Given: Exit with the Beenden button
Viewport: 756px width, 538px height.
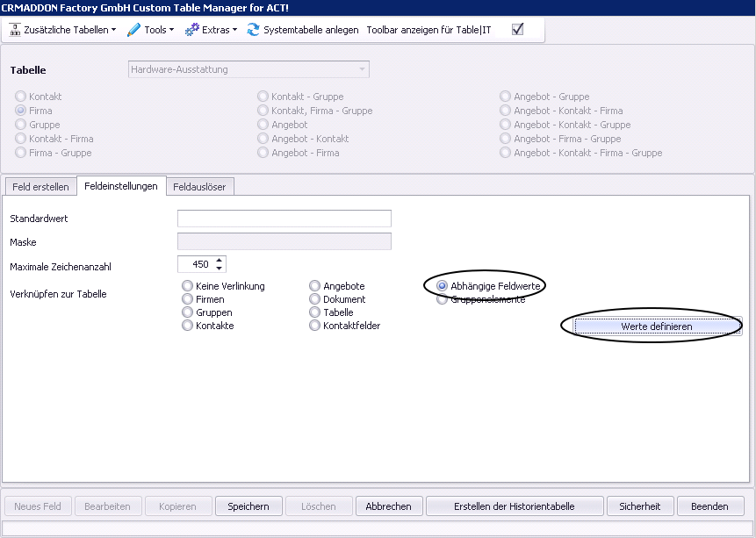Looking at the screenshot, I should click(710, 506).
